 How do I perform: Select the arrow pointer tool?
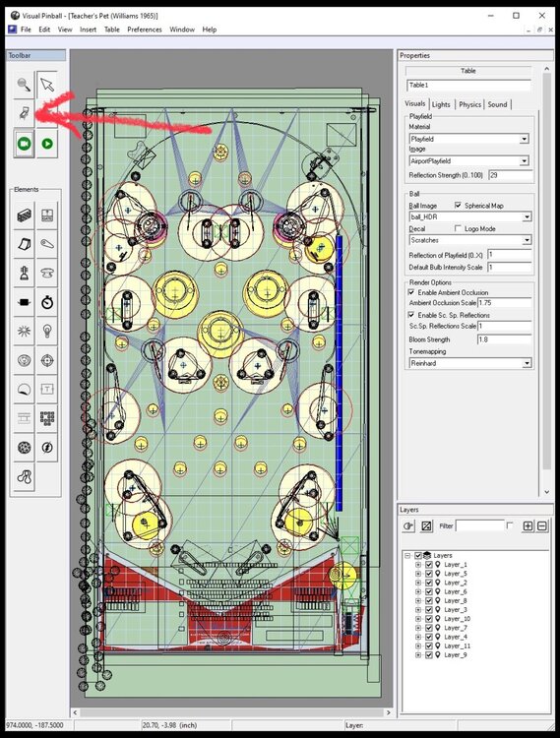tap(47, 85)
